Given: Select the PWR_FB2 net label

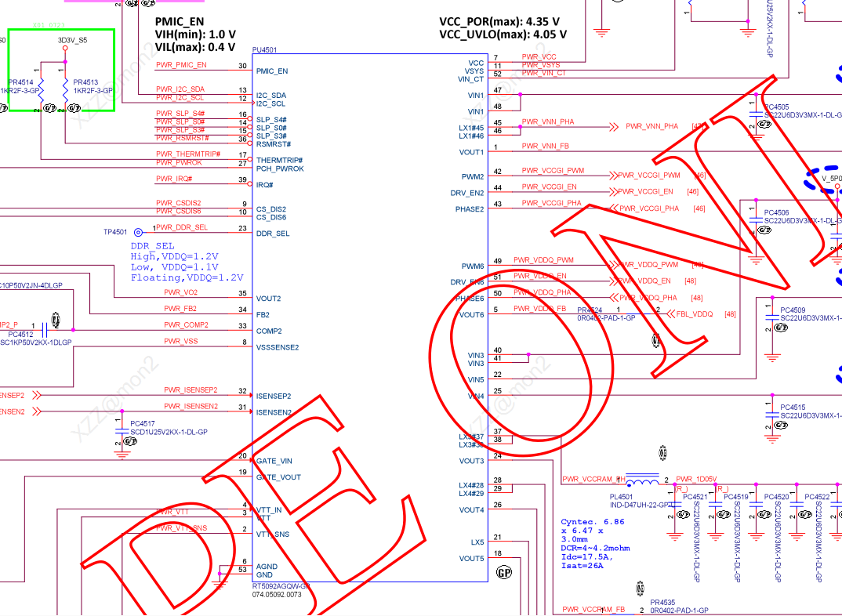Looking at the screenshot, I should coord(180,309).
